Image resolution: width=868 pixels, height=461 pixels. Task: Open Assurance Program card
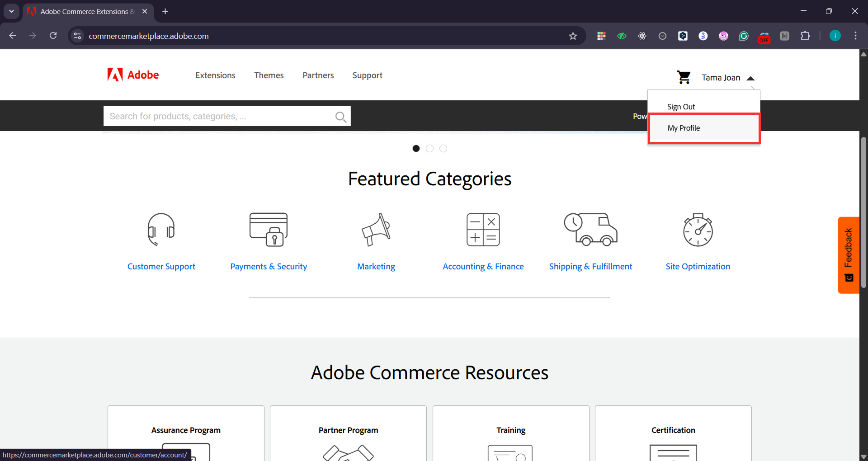pyautogui.click(x=186, y=433)
